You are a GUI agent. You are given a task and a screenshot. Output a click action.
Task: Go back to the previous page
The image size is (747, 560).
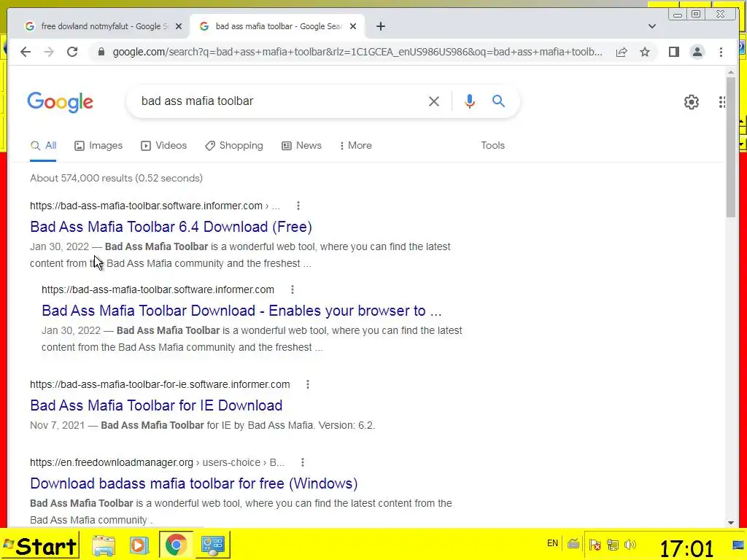pos(26,52)
